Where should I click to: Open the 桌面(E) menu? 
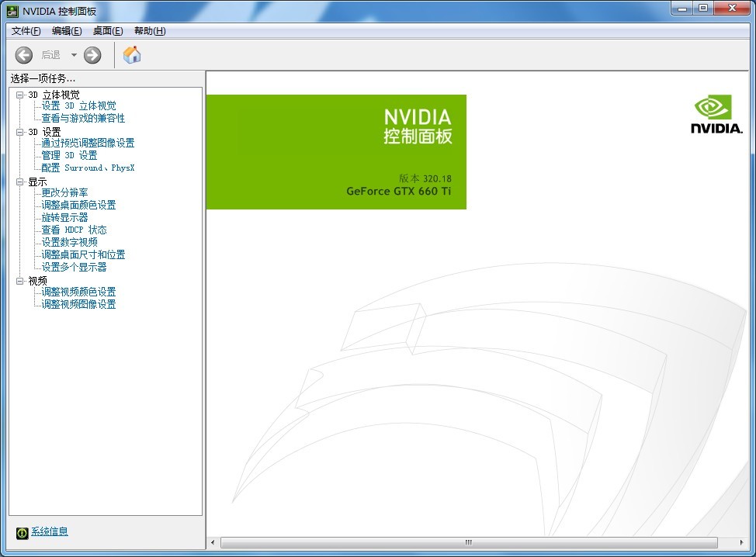[108, 31]
